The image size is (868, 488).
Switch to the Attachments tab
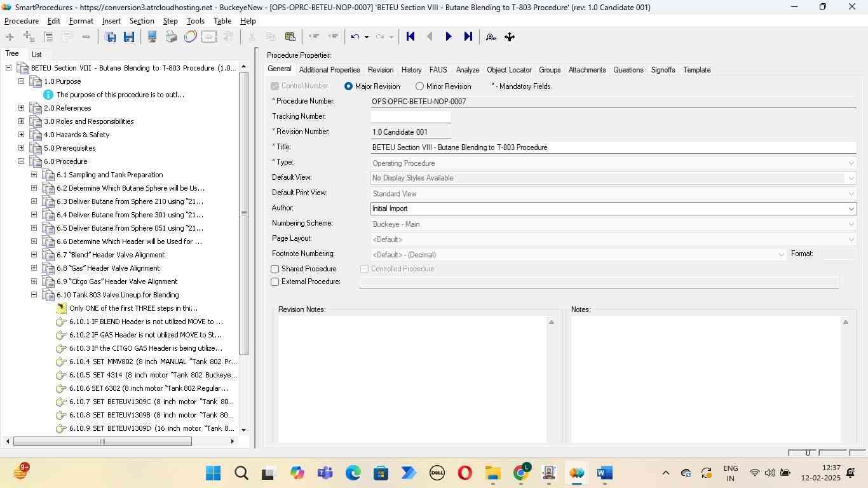point(587,70)
